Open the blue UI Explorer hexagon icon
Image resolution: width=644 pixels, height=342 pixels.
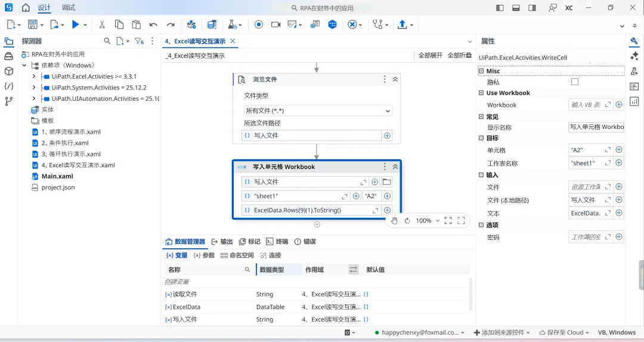coord(332,24)
